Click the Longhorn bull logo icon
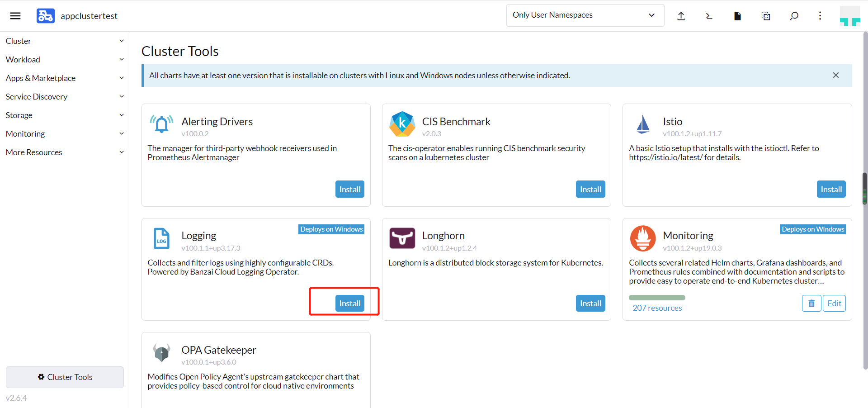 402,238
